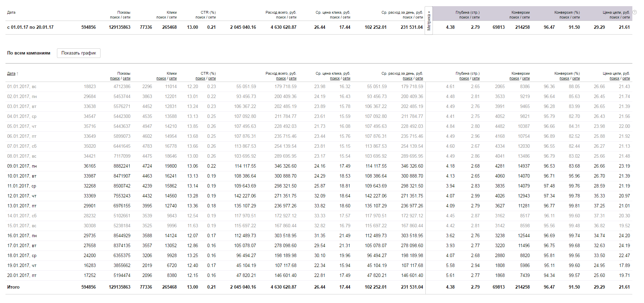Sort by underlined поиск under Цена цели
644x303 pixels.
(x=614, y=78)
